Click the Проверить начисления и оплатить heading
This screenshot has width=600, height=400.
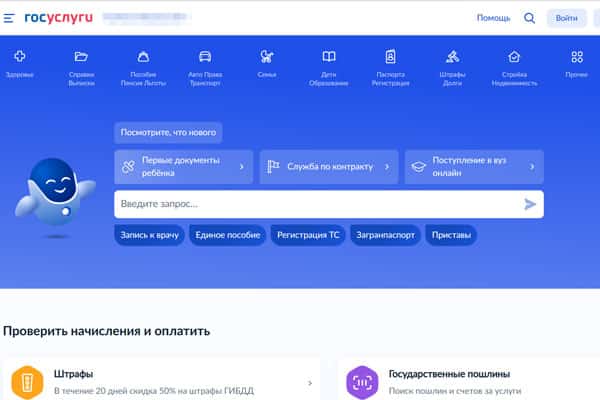(x=106, y=331)
